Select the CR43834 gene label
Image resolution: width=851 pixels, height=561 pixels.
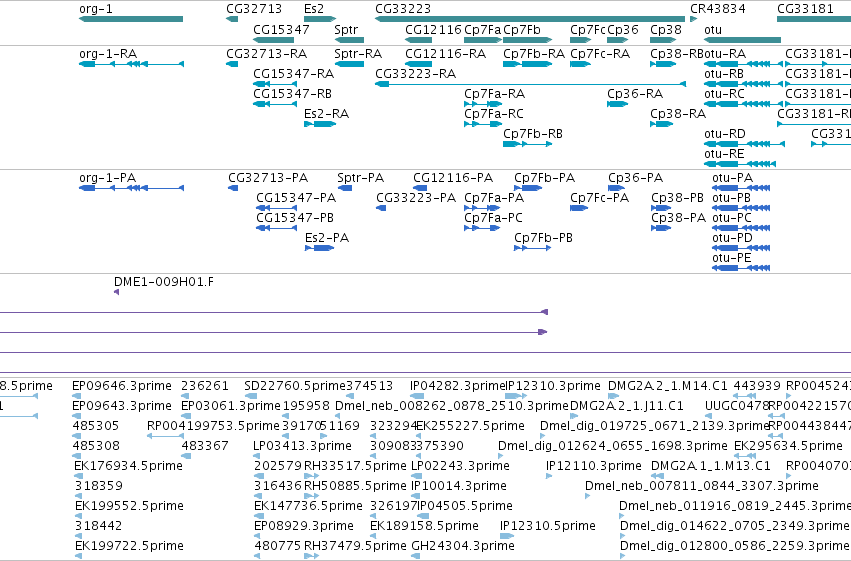click(x=717, y=9)
